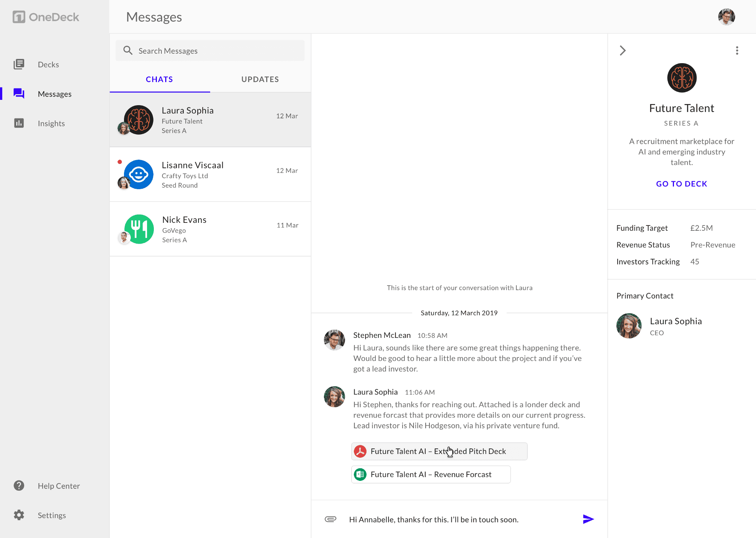This screenshot has width=756, height=538.
Task: Click the brain logo in Laura Sophia chat row
Action: point(139,120)
